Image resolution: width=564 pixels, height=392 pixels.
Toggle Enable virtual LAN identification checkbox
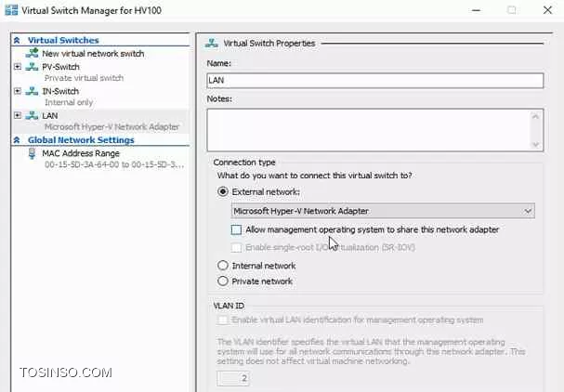223,320
